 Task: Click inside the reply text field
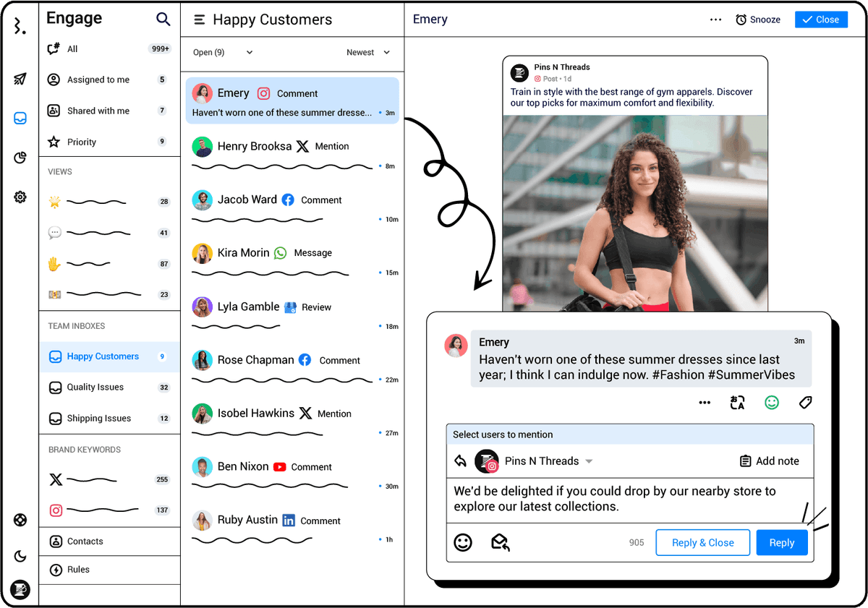coord(629,498)
